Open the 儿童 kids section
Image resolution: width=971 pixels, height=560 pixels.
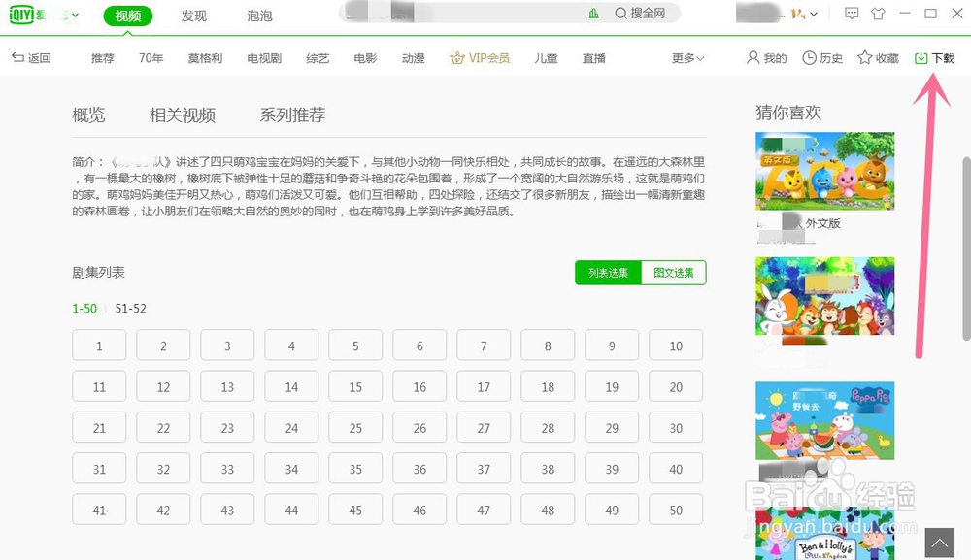pos(546,57)
